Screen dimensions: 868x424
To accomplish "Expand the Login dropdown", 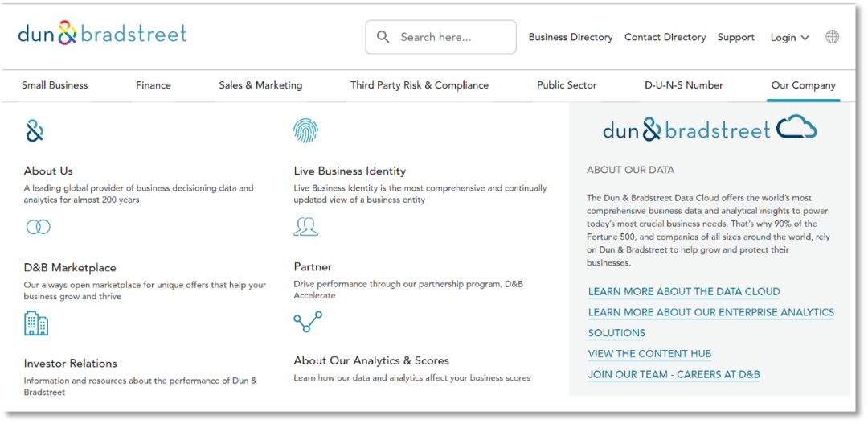I will [x=789, y=38].
